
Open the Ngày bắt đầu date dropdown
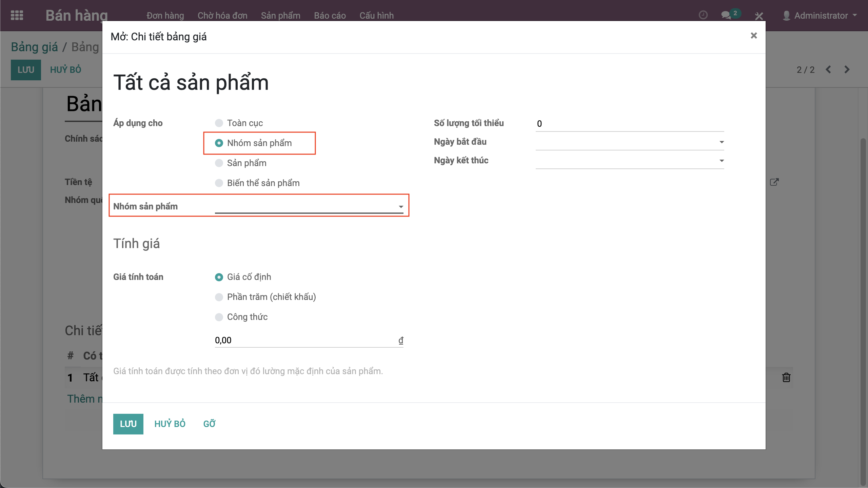[x=722, y=142]
